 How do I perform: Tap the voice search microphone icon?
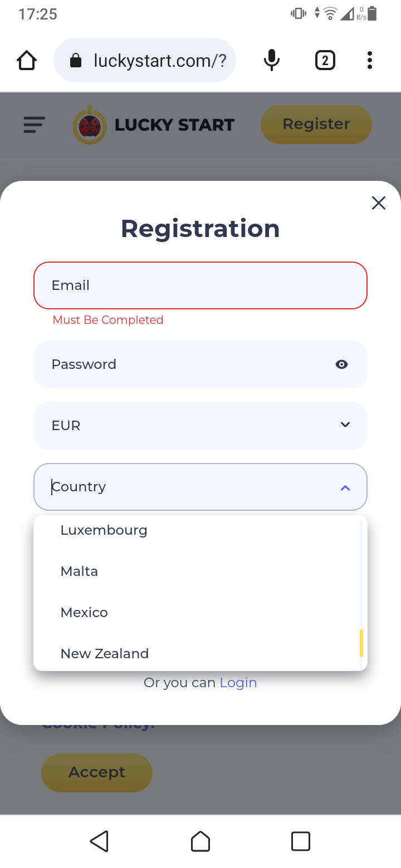tap(271, 60)
